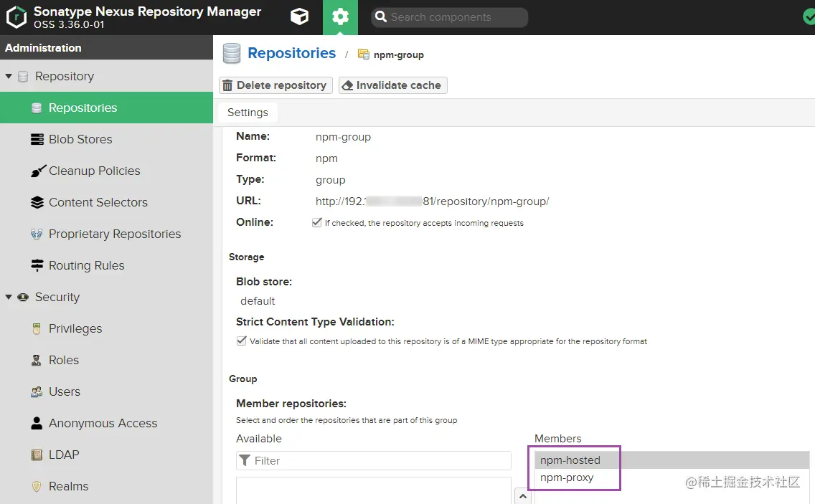Click the Repository section database icon
The image size is (815, 504).
[23, 77]
